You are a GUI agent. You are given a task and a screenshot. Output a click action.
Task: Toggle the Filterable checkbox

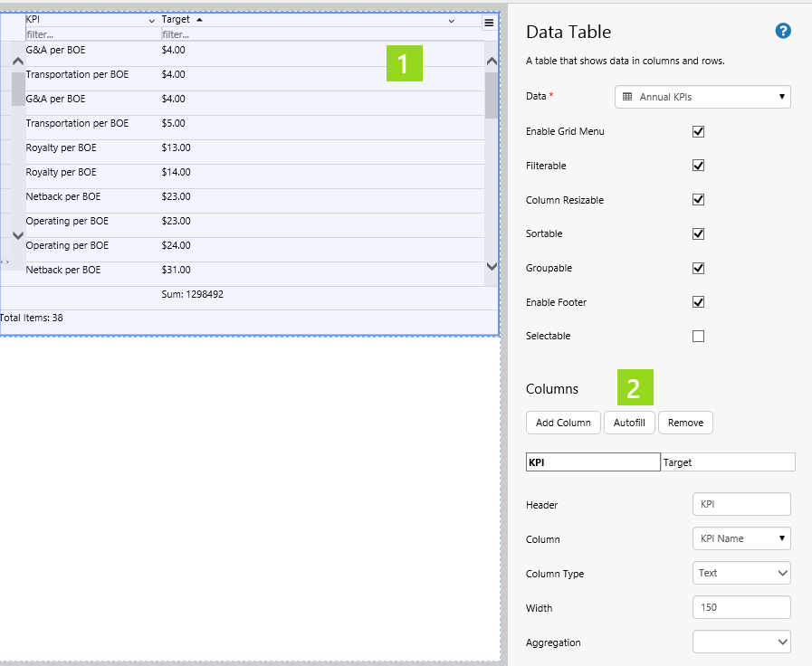[698, 166]
